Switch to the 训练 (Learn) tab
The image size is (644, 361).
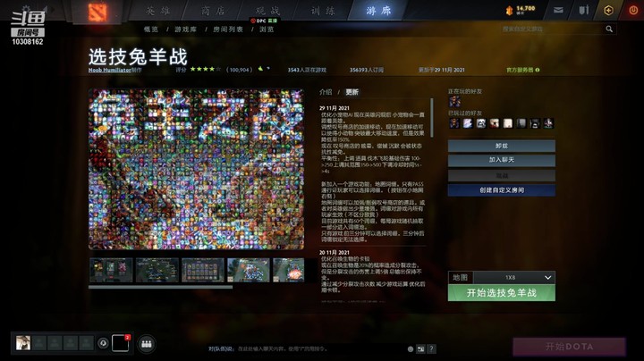click(323, 11)
